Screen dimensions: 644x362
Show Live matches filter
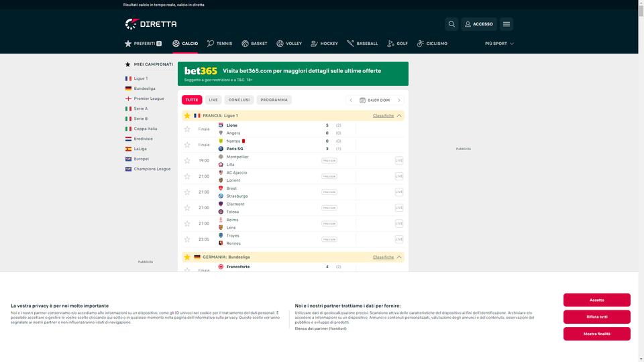click(x=213, y=100)
